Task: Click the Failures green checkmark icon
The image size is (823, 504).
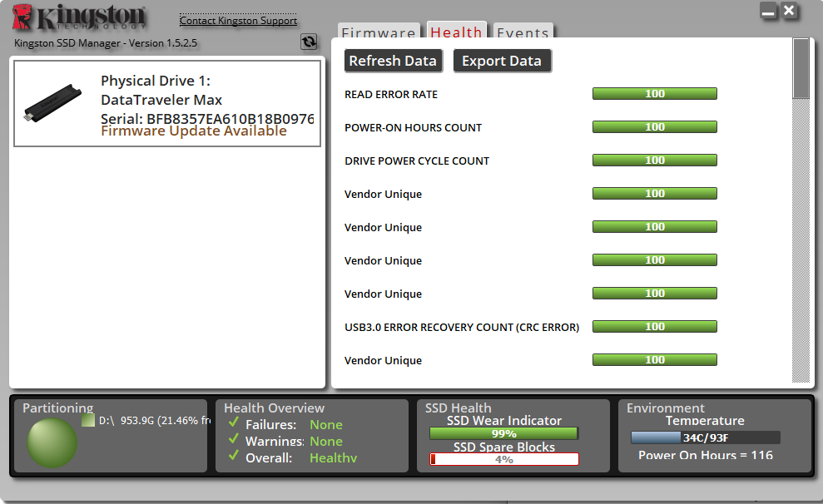Action: pos(234,423)
